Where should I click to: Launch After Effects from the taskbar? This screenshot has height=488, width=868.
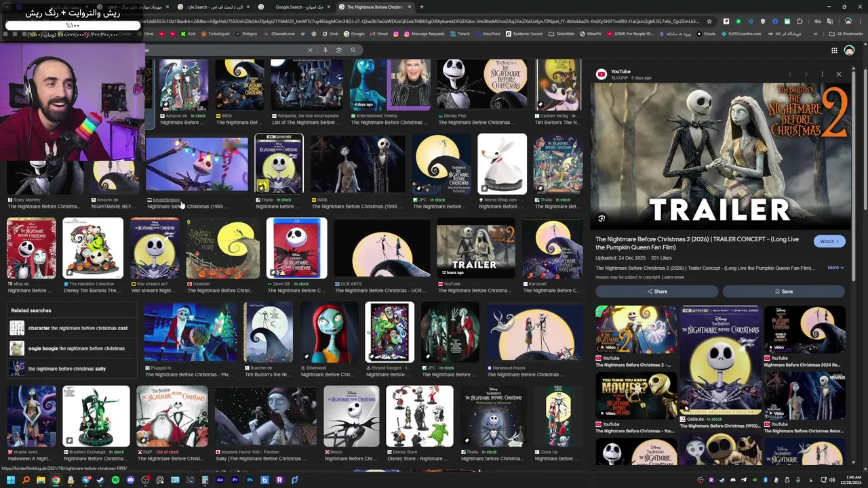[220, 480]
